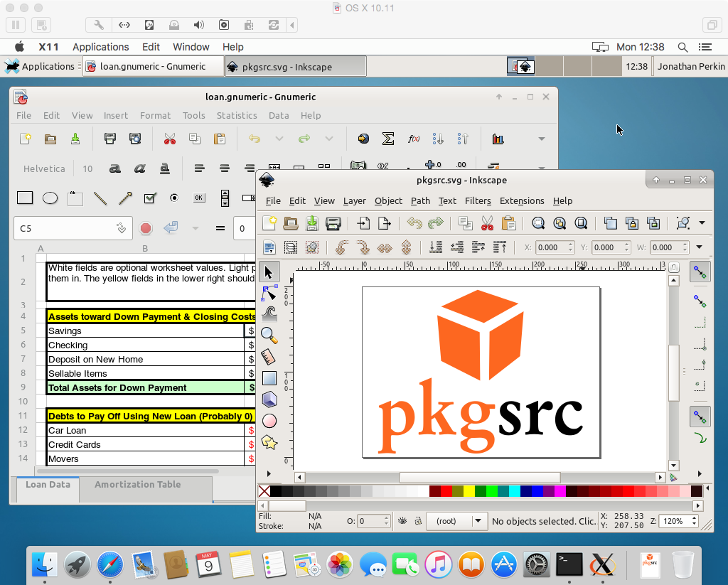The width and height of the screenshot is (728, 585).
Task: Expand the Gnumeric cell name box dropdown
Action: [x=122, y=228]
